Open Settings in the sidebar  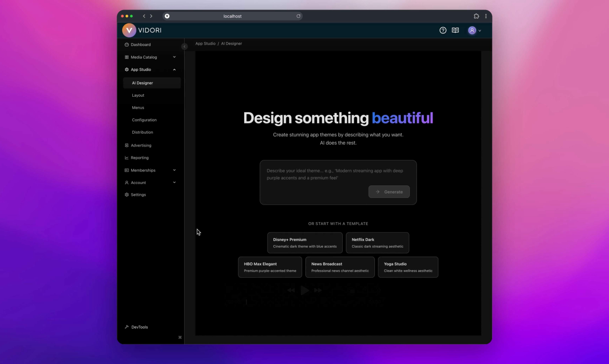[138, 195]
